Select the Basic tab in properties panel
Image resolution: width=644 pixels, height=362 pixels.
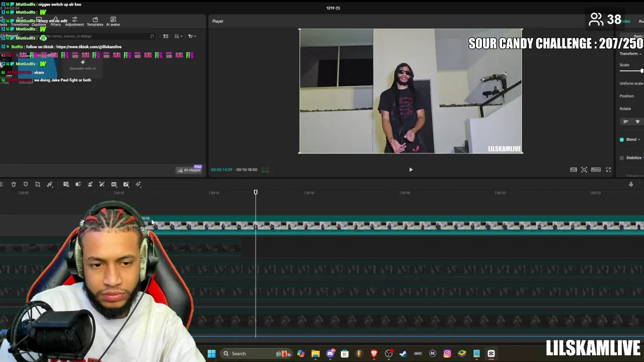[638, 36]
